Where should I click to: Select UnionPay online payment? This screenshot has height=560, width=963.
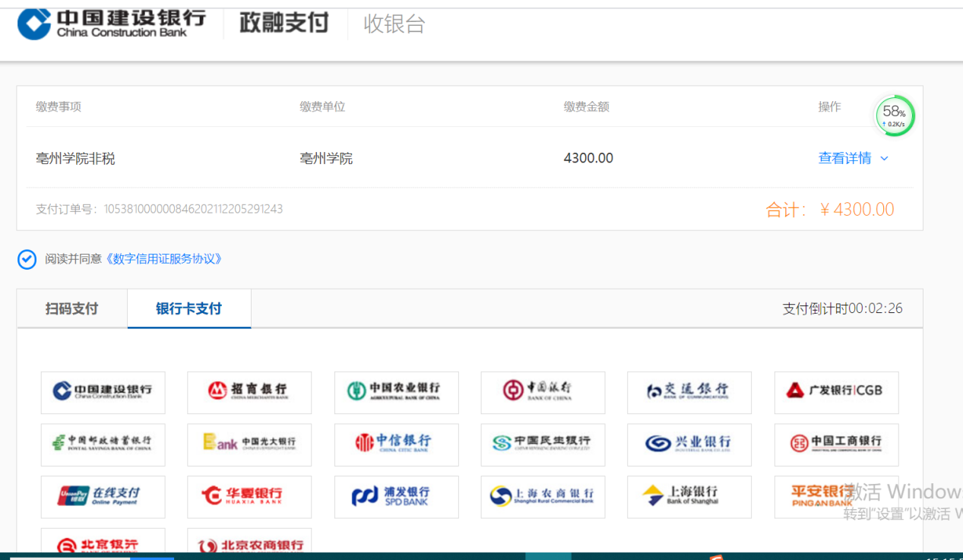coord(103,497)
